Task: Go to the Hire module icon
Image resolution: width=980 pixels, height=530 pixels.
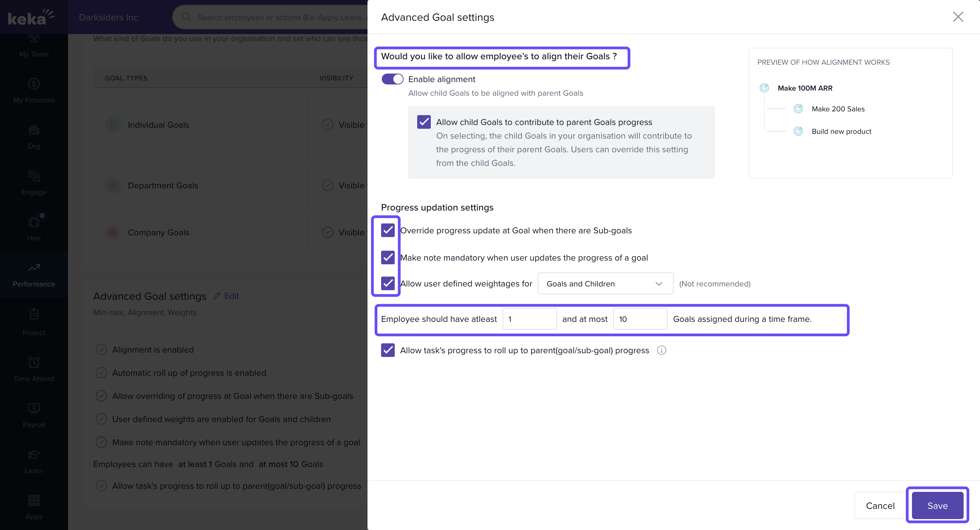Action: click(x=34, y=222)
